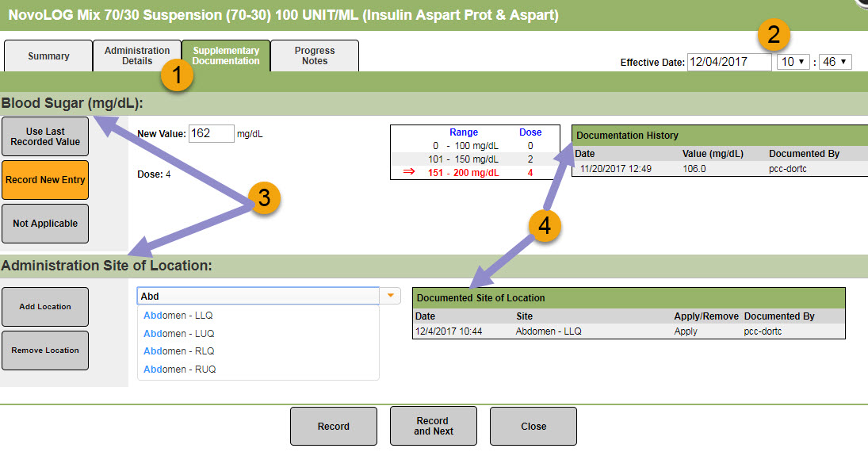
Task: Click the 12/4/2017 10:44 documented site row
Action: coord(629,331)
